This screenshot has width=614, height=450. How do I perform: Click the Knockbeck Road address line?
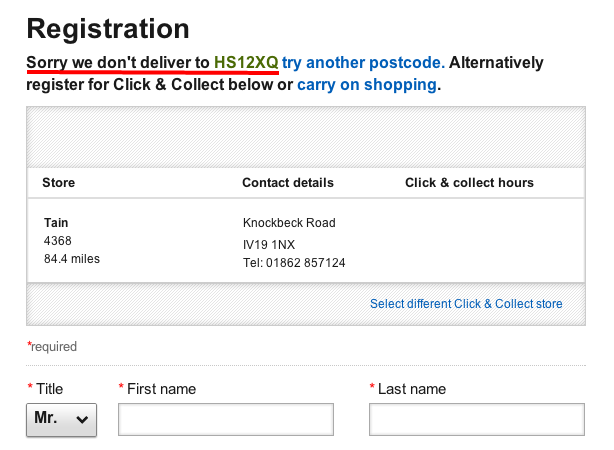coord(289,223)
